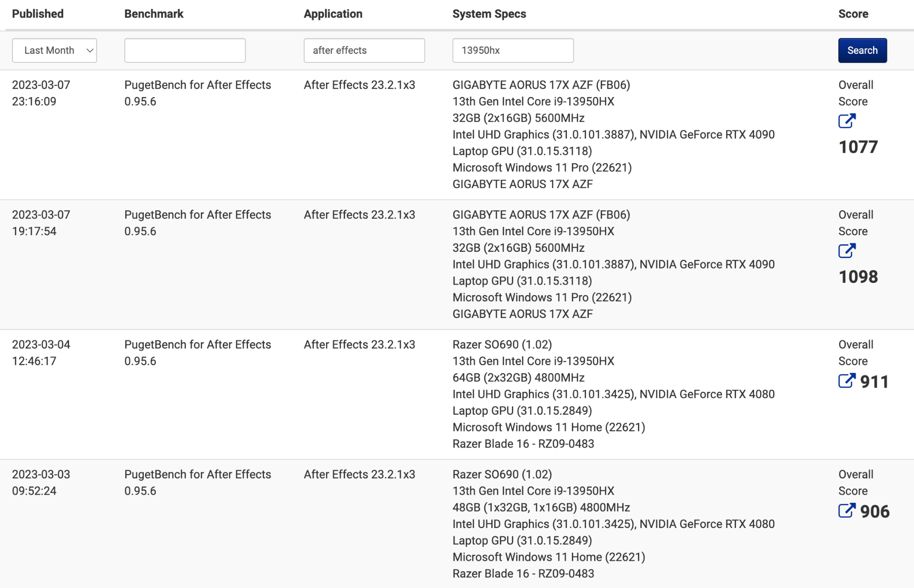Screen dimensions: 914x588
Task: Click the Search button
Action: click(x=862, y=50)
